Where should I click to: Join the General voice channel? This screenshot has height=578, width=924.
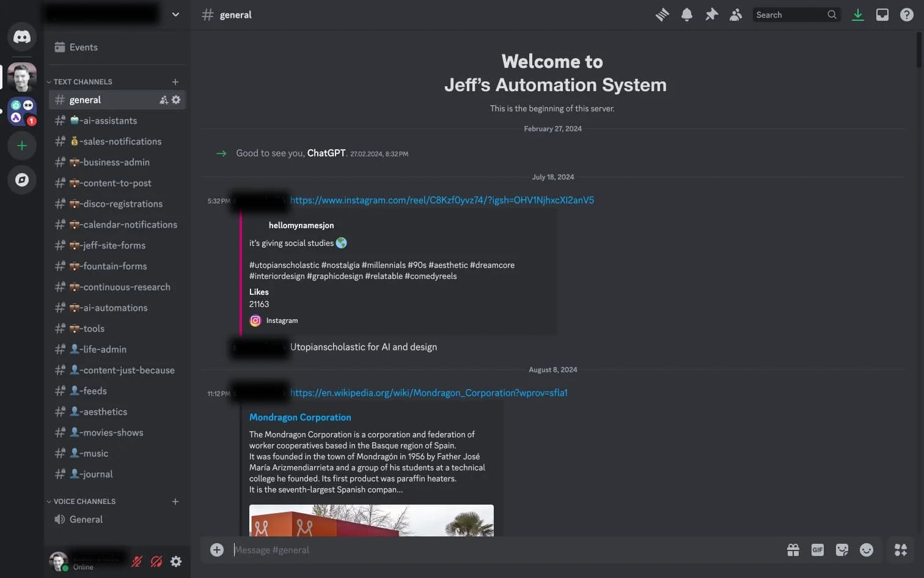coord(117,519)
